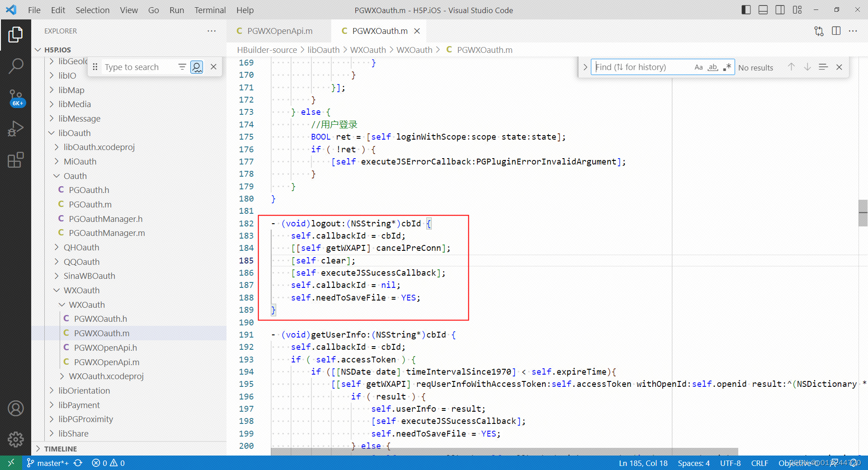Open the Search view in activity bar
Viewport: 868px width, 470px height.
[15, 66]
